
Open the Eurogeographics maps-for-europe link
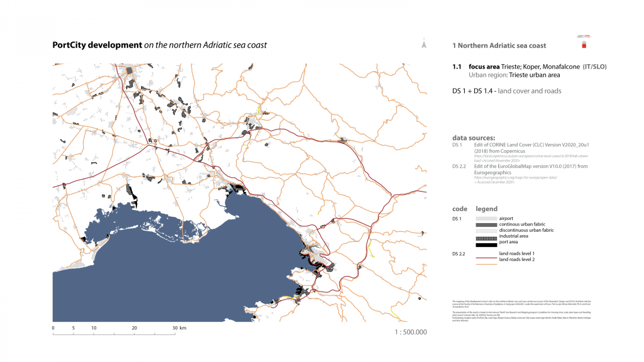pos(516,177)
